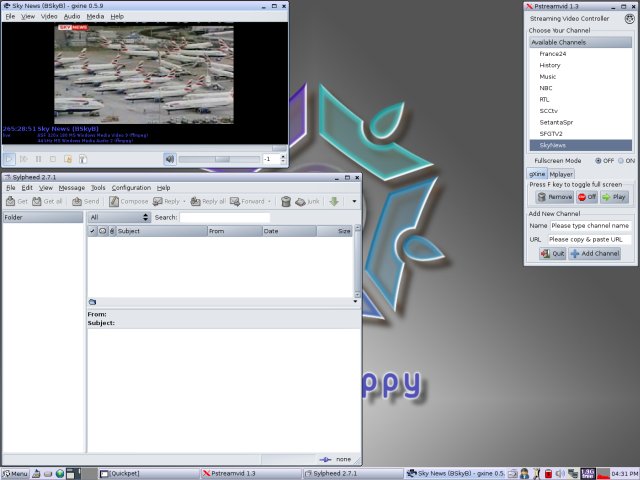Screen dimensions: 640x480
Task: Pause the gxine video
Action: pyautogui.click(x=38, y=159)
